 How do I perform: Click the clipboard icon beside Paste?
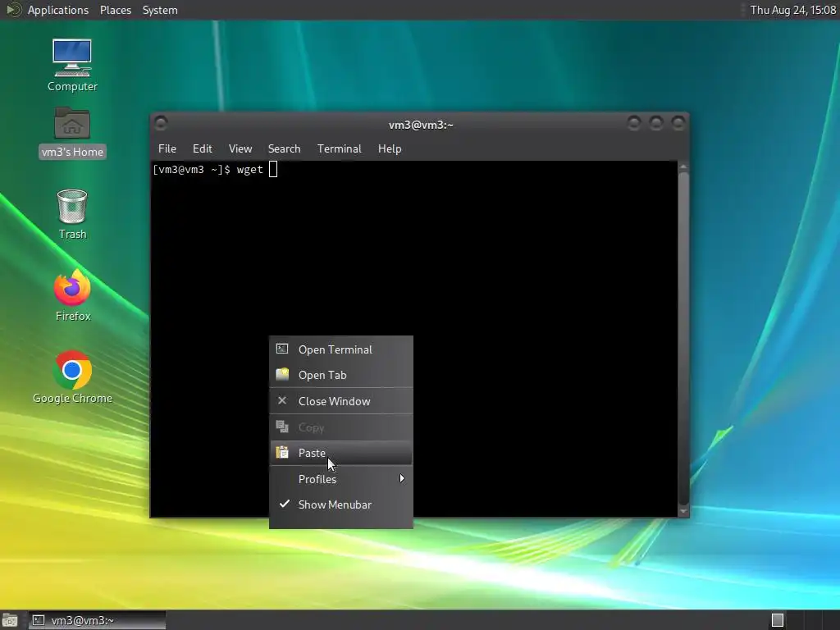282,453
